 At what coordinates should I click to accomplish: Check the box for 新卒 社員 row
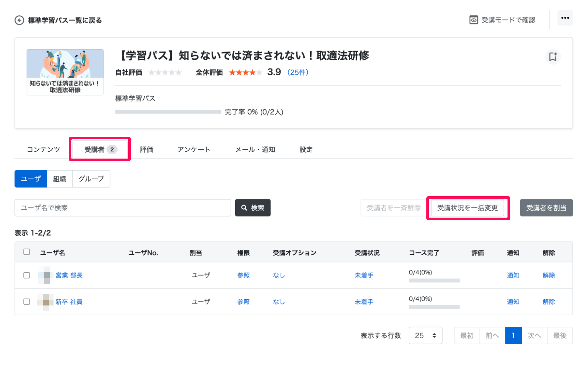[27, 302]
